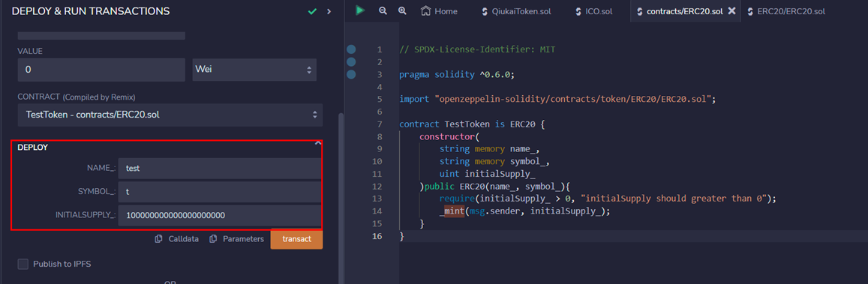Click the green compile status checkmark
Viewport: 868px width, 284px height.
[x=312, y=11]
